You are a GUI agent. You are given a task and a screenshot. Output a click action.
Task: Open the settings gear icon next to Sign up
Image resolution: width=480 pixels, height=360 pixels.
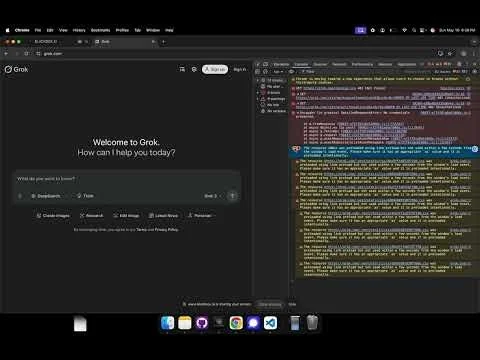pyautogui.click(x=194, y=69)
